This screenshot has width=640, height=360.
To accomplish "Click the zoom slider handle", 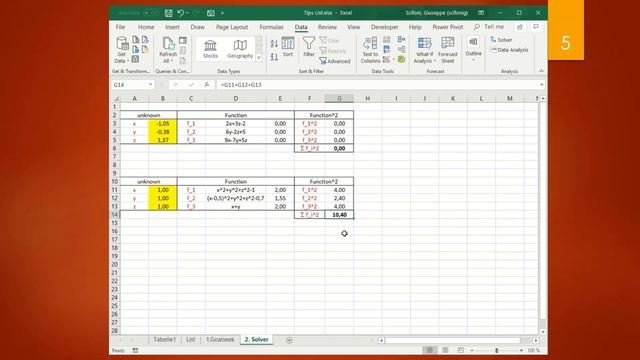I will [x=497, y=350].
